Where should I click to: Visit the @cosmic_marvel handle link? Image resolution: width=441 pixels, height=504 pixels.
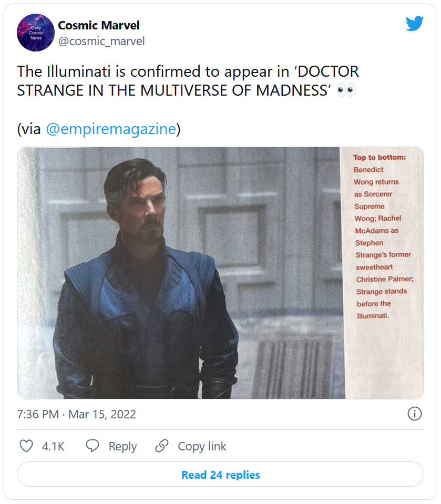coord(101,41)
